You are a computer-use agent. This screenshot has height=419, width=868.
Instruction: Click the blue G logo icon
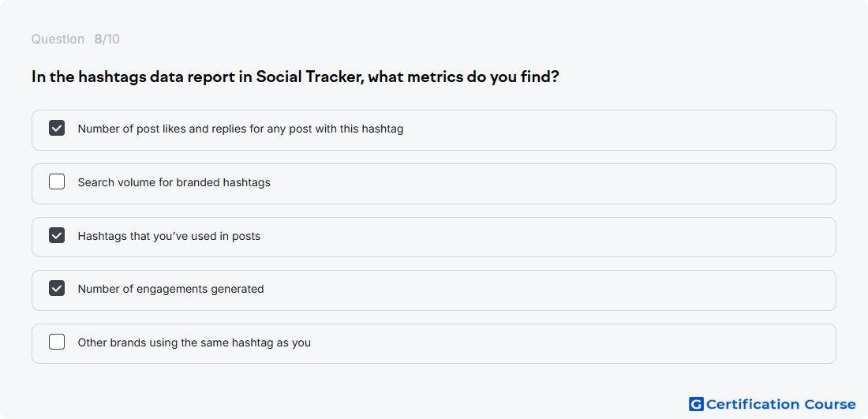tap(696, 404)
